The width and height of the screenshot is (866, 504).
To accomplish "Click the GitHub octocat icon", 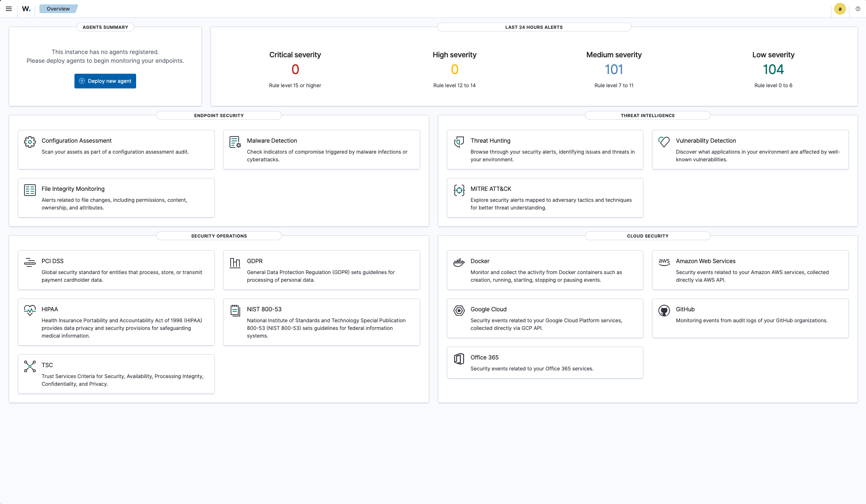I will click(664, 310).
